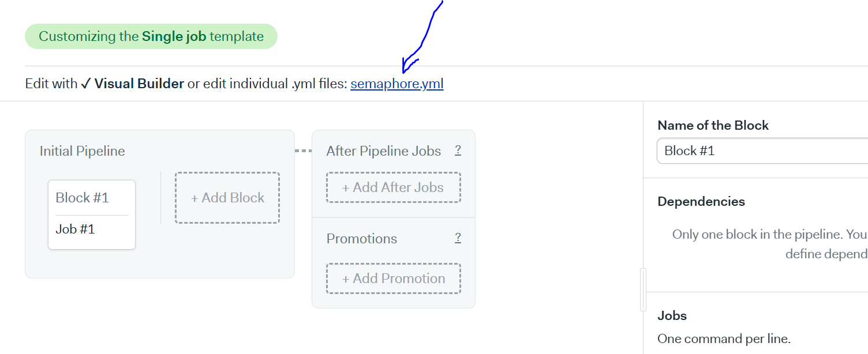
Task: Open the Promotions help question mark
Action: (x=458, y=238)
